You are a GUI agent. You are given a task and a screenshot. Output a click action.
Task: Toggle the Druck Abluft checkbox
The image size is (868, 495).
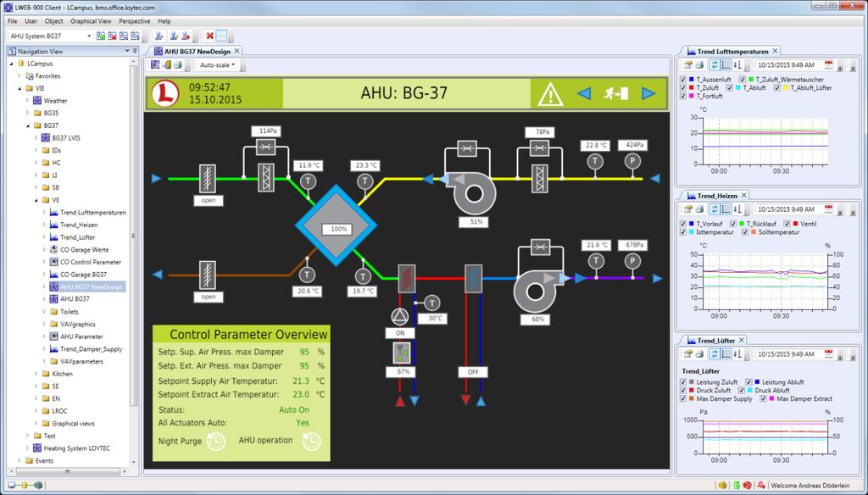[742, 391]
